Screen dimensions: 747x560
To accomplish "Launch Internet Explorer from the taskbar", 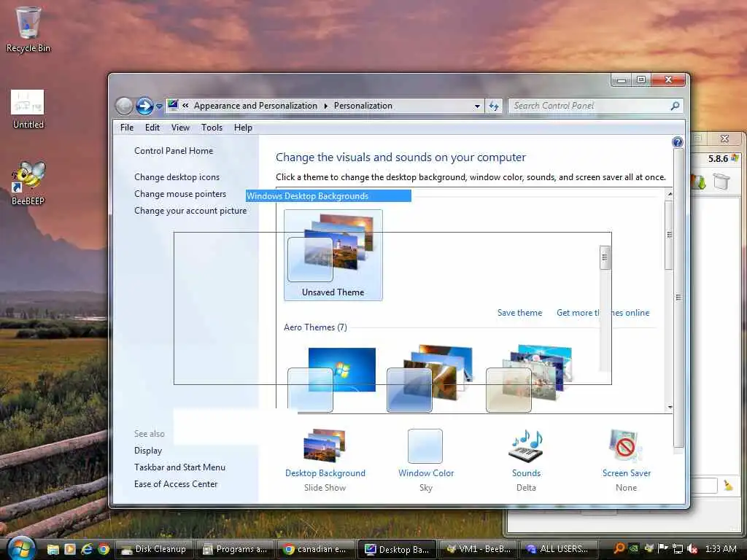I will (x=87, y=549).
